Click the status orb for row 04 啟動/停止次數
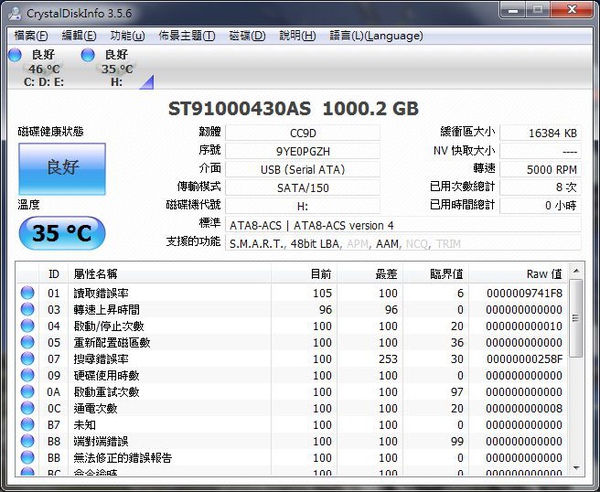The width and height of the screenshot is (600, 492). (x=27, y=326)
